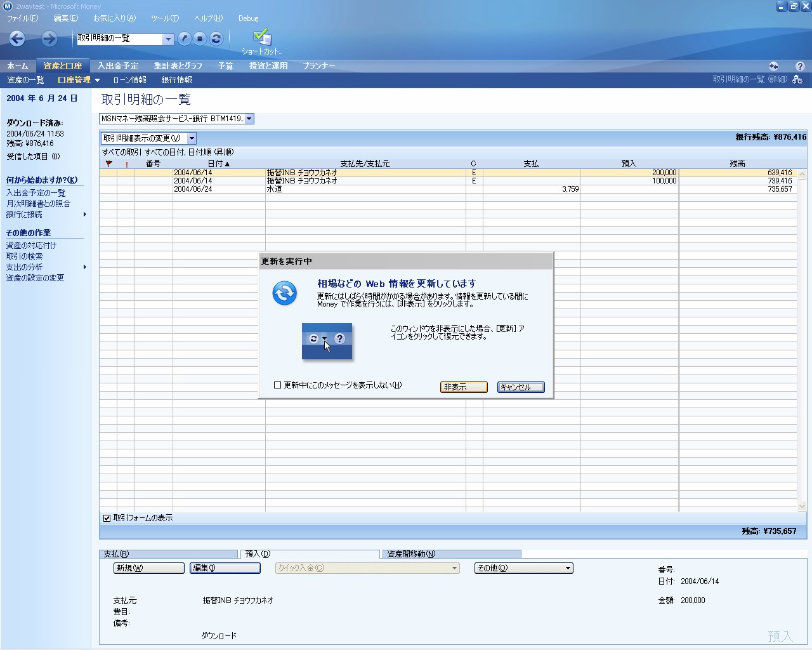Check 更新中にこのメッセージを表示しない box
The width and height of the screenshot is (812, 650).
277,385
